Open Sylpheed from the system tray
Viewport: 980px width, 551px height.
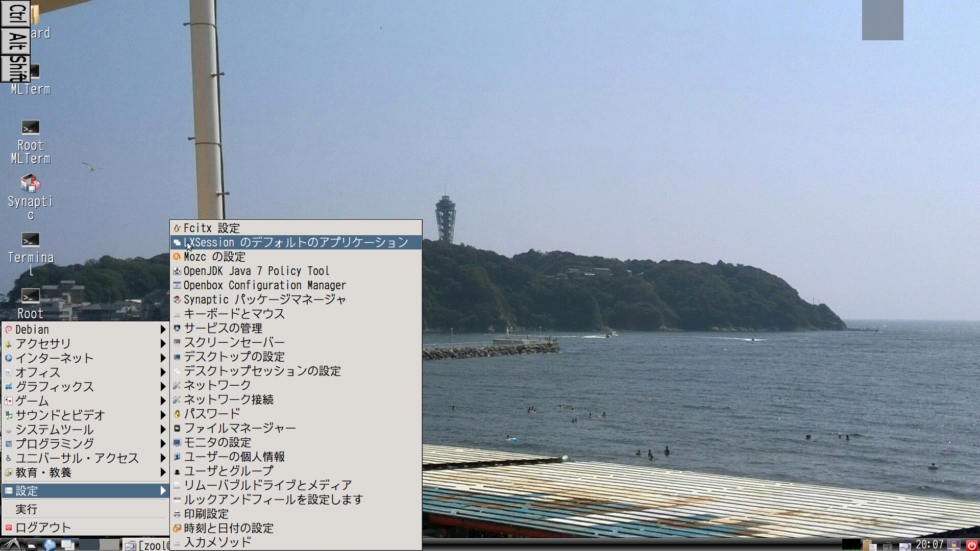[x=906, y=545]
